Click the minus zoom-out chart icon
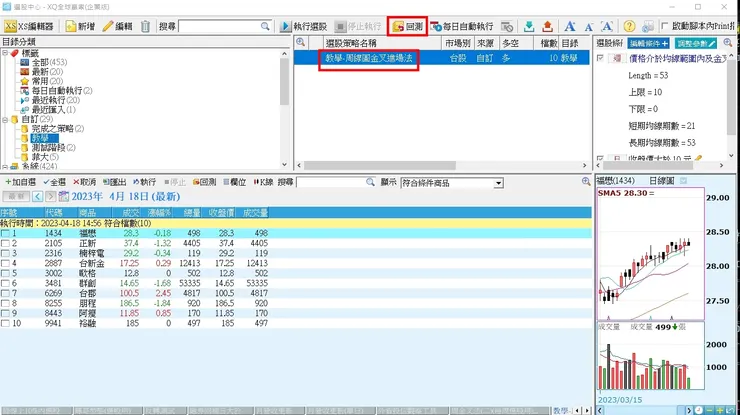The width and height of the screenshot is (740, 415). click(709, 410)
